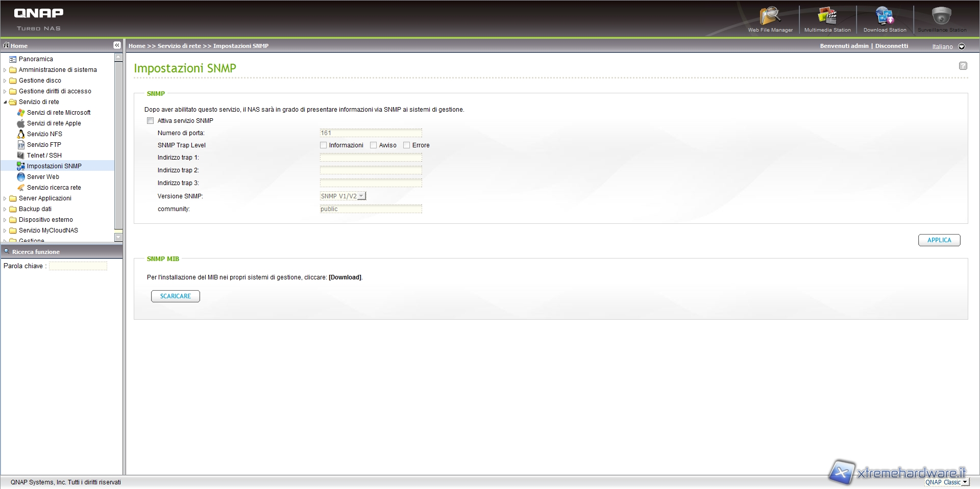Open Servizi di rete Microsoft
980x489 pixels.
[x=59, y=113]
